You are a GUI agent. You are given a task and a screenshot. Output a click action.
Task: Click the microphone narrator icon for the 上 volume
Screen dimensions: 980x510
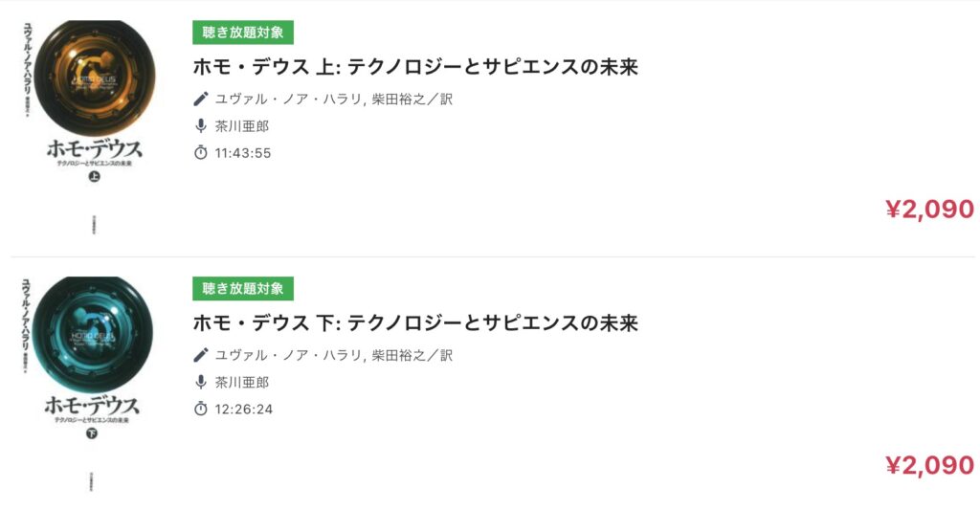pos(201,126)
